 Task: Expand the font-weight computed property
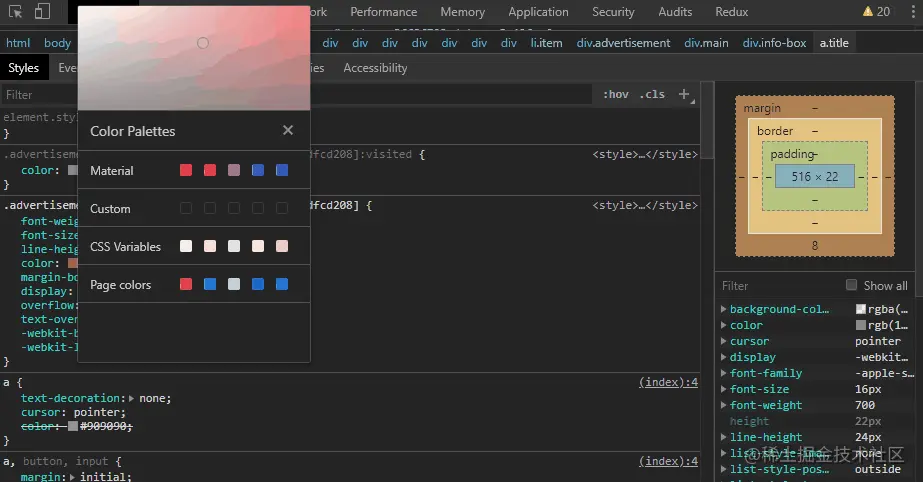[x=723, y=405]
